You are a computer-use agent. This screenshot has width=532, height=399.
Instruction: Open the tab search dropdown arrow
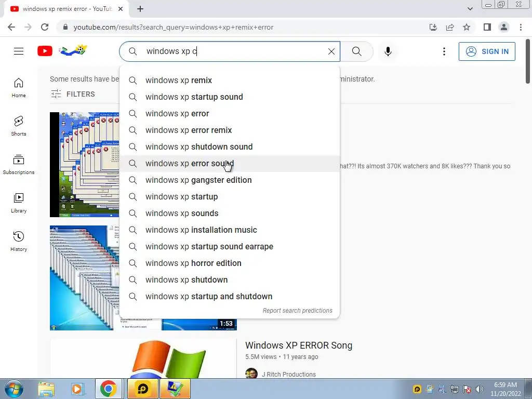470,9
